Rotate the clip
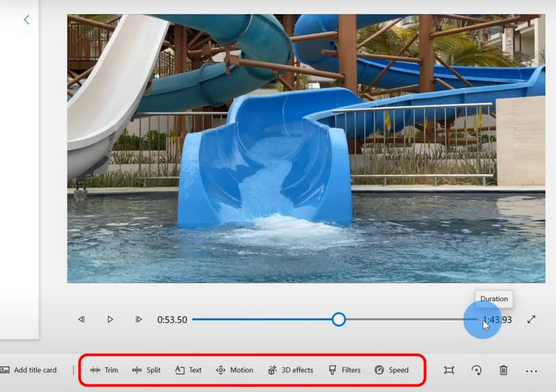The width and height of the screenshot is (556, 392). tap(477, 370)
